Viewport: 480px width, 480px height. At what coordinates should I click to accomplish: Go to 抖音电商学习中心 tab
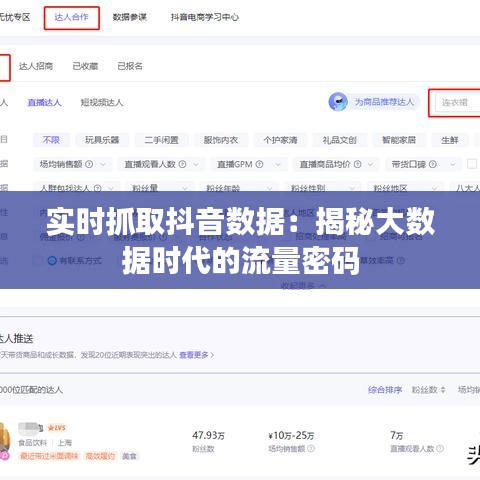(205, 17)
